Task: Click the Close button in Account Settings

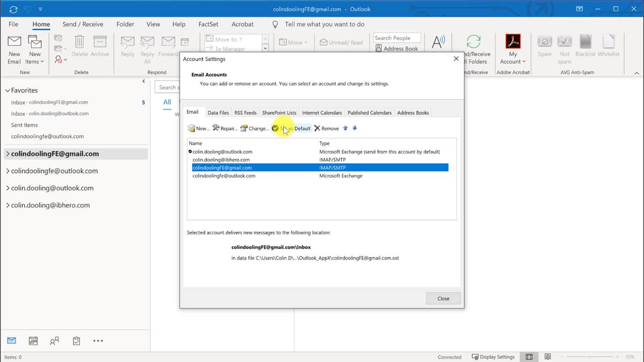Action: coord(443,298)
